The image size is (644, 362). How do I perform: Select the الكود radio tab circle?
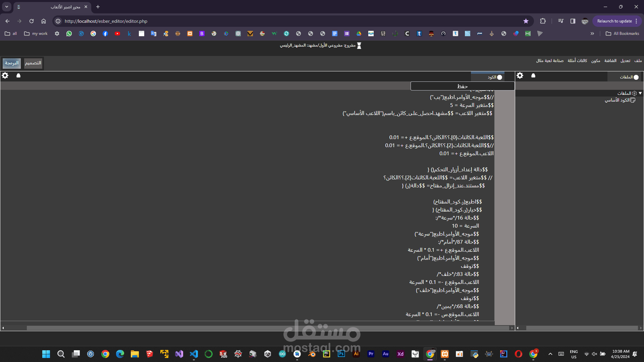[x=500, y=77]
